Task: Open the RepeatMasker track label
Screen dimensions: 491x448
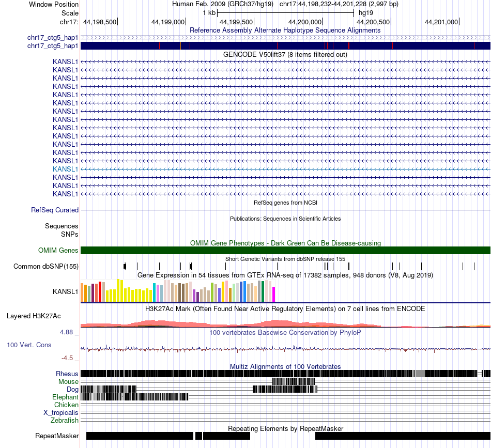Action: click(57, 436)
